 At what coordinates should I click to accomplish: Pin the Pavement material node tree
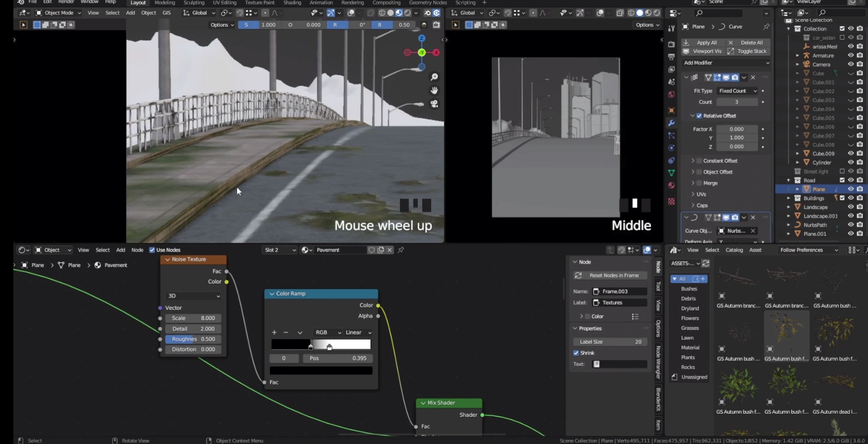click(401, 250)
